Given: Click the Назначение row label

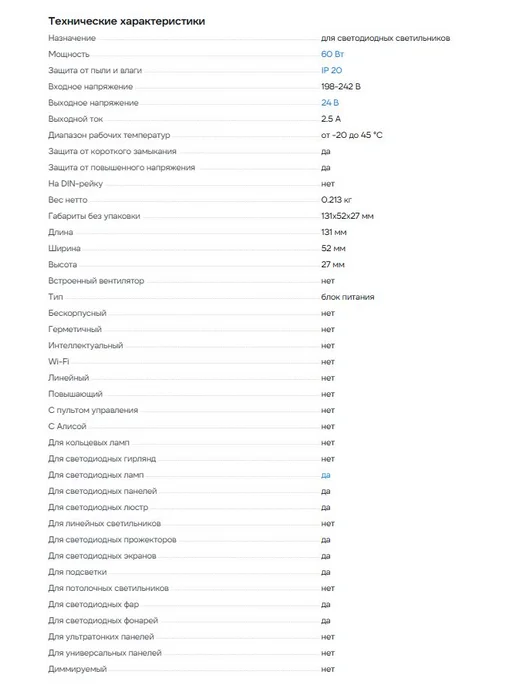Looking at the screenshot, I should tap(72, 38).
